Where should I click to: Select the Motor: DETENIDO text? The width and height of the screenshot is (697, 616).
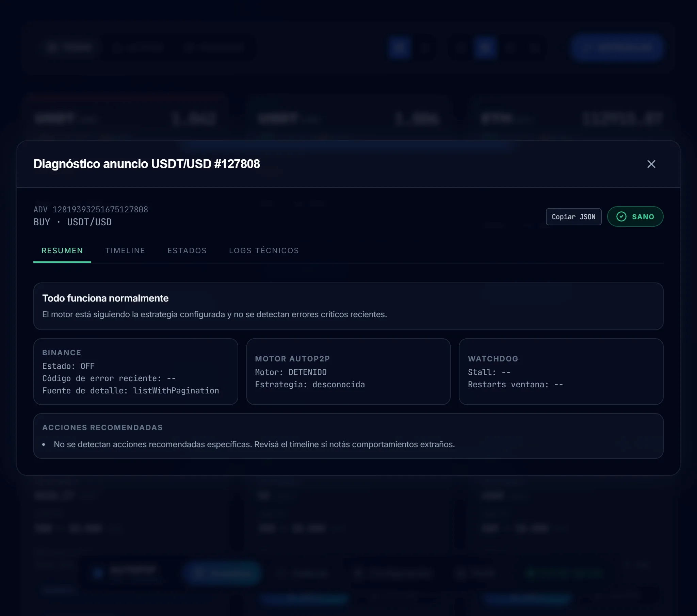pos(291,372)
